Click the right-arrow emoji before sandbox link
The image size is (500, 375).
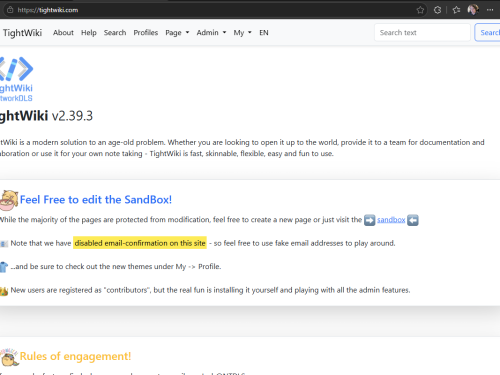tap(369, 220)
